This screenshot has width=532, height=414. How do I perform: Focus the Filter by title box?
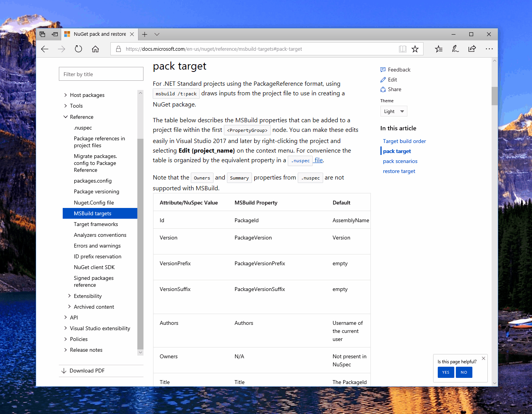[101, 74]
